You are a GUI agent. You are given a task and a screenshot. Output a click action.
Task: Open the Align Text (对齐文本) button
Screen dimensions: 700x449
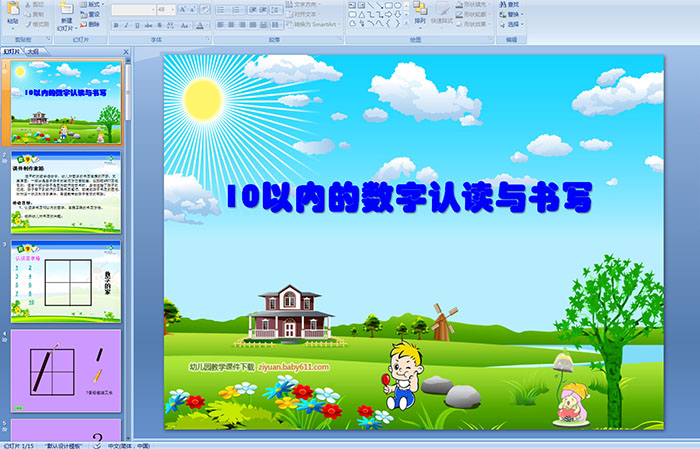[303, 14]
